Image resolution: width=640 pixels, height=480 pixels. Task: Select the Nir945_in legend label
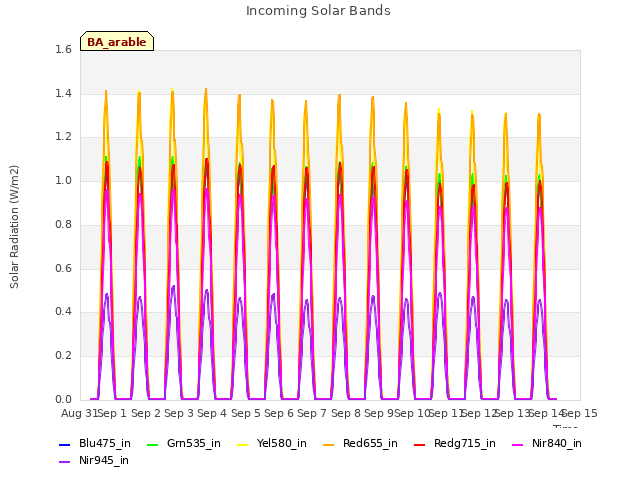click(x=104, y=461)
